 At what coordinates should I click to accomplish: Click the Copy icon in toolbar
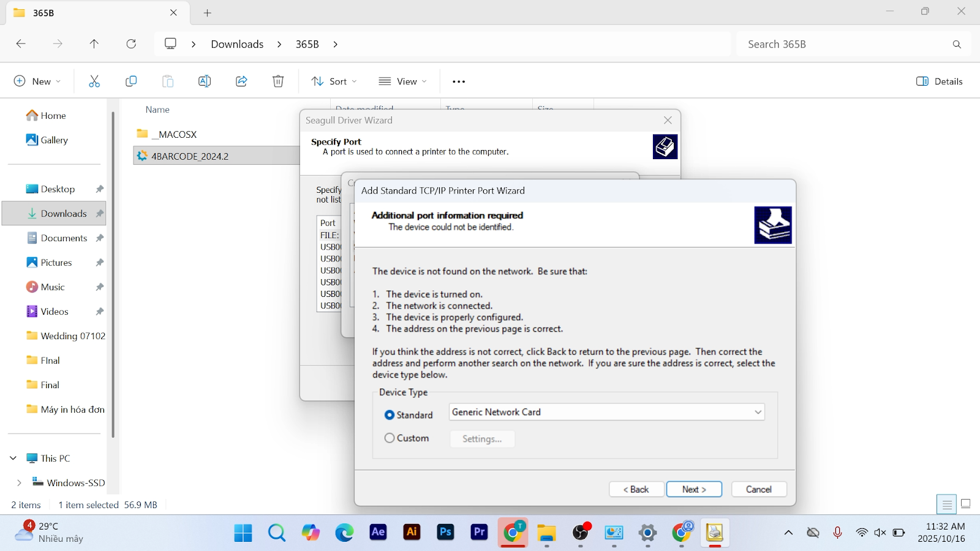click(131, 81)
